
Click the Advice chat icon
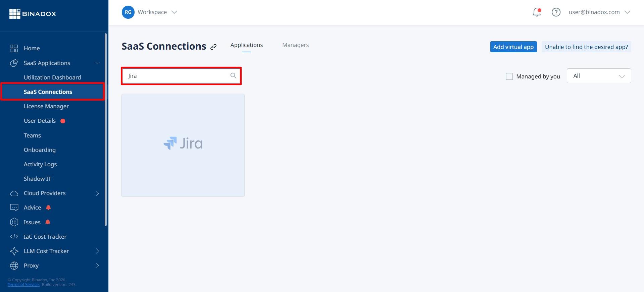[x=14, y=208]
